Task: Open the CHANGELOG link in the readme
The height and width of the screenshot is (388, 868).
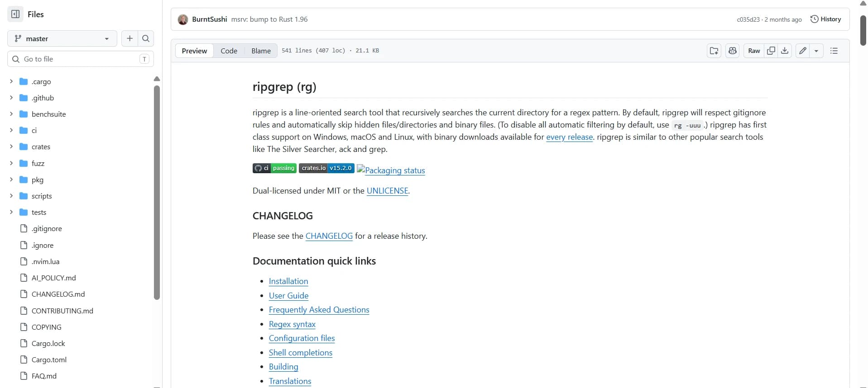Action: coord(329,236)
